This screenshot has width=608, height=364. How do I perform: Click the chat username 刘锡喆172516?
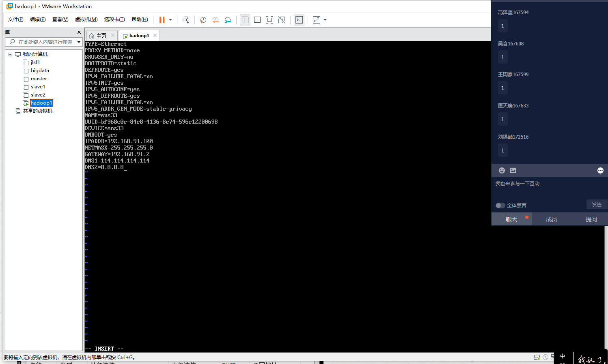coord(513,137)
